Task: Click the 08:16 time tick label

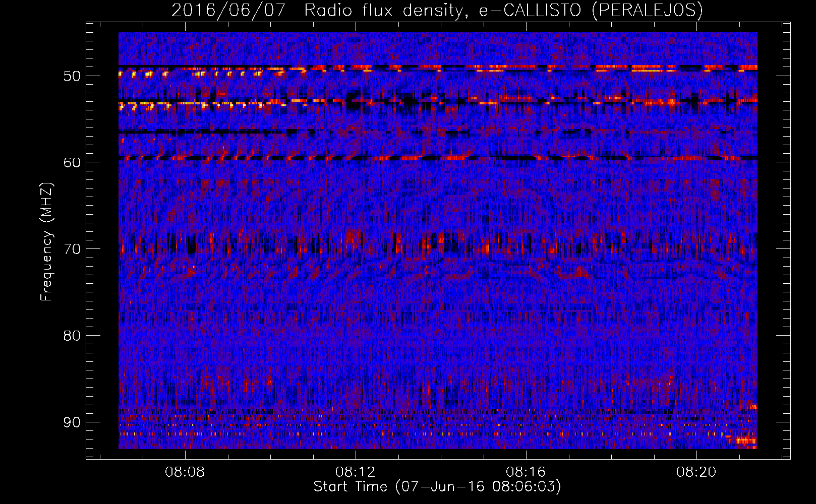Action: pos(526,472)
